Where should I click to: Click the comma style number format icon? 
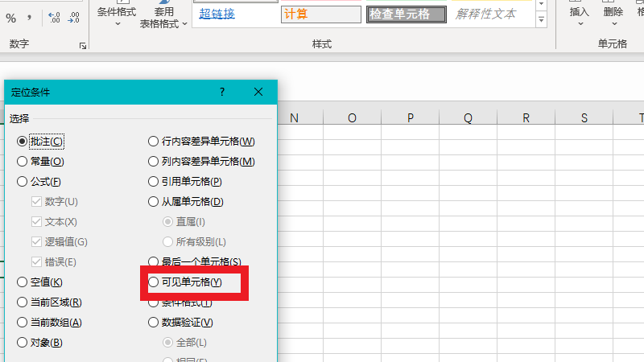pyautogui.click(x=30, y=16)
